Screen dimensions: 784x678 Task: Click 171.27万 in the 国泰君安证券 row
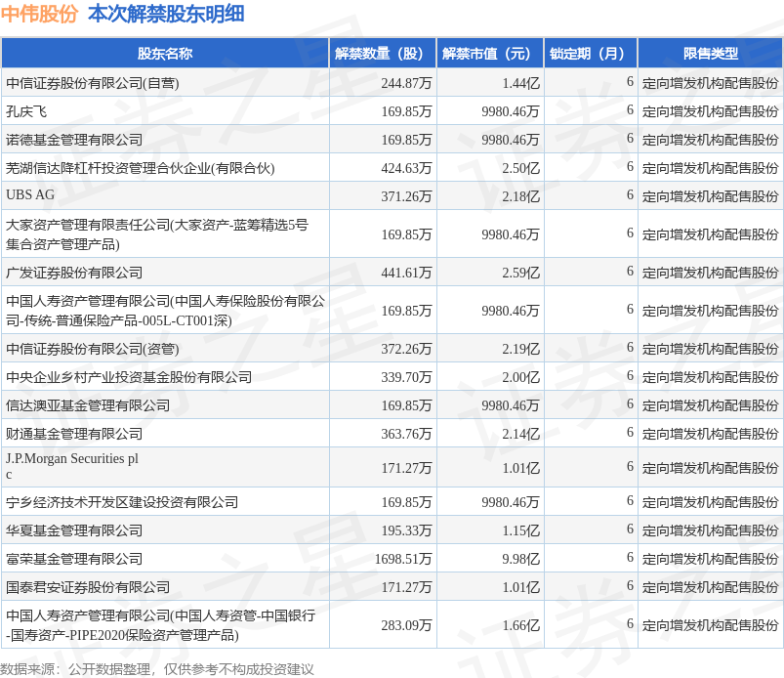(x=406, y=587)
